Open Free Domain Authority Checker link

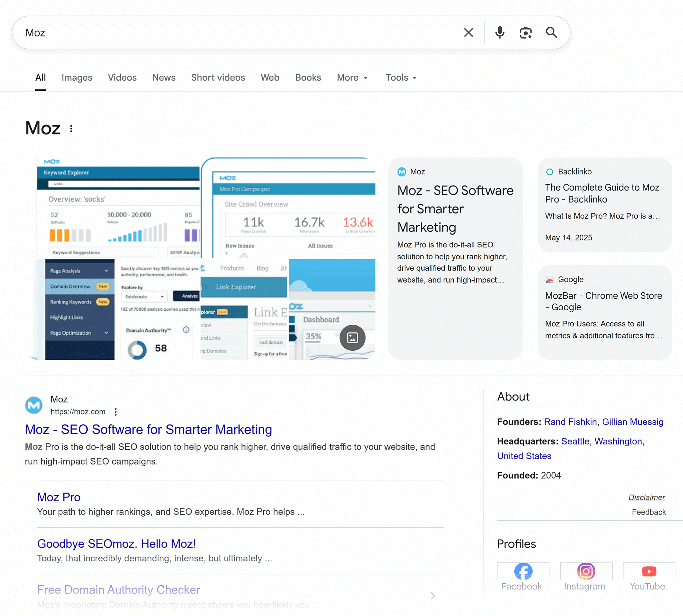[x=118, y=590]
